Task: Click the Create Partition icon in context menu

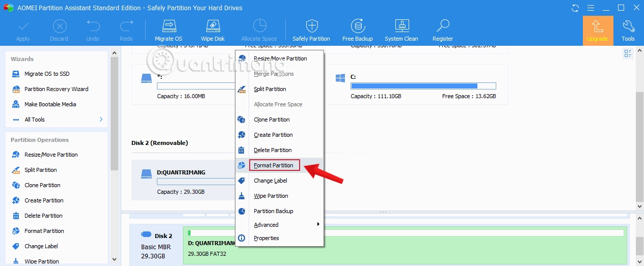Action: click(242, 135)
